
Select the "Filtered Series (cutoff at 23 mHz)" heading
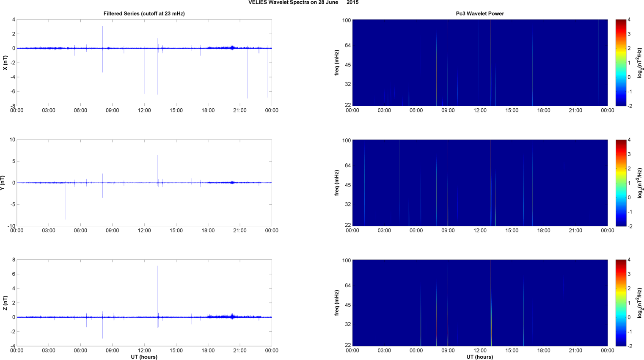pyautogui.click(x=144, y=14)
